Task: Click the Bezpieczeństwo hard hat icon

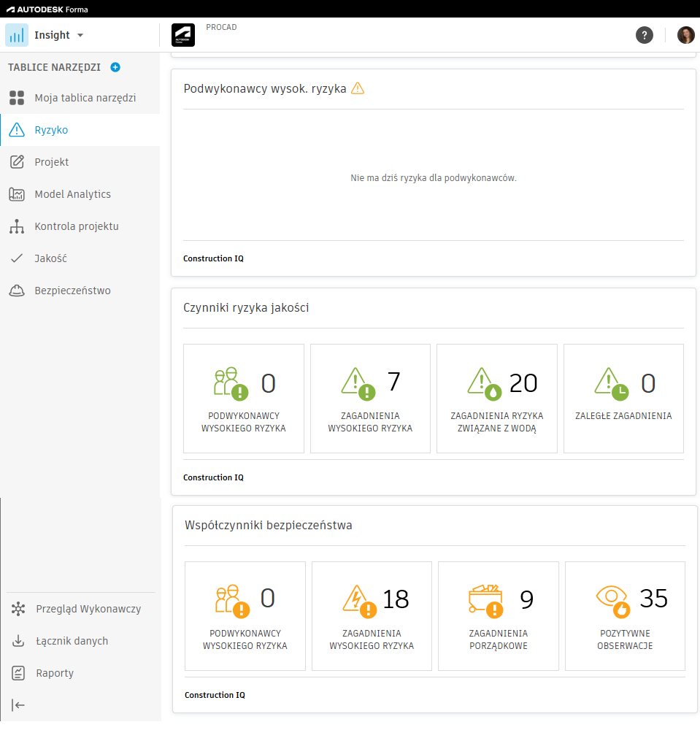Action: pos(17,291)
